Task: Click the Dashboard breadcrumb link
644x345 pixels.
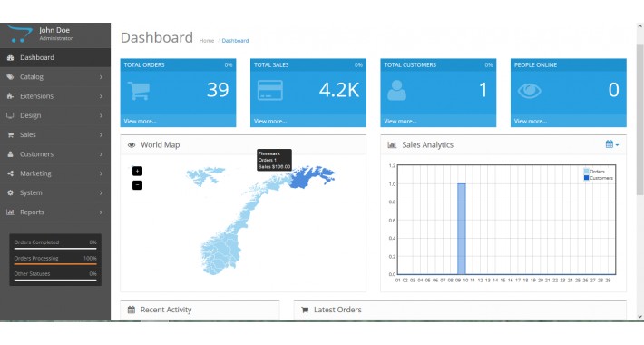Action: coord(235,41)
